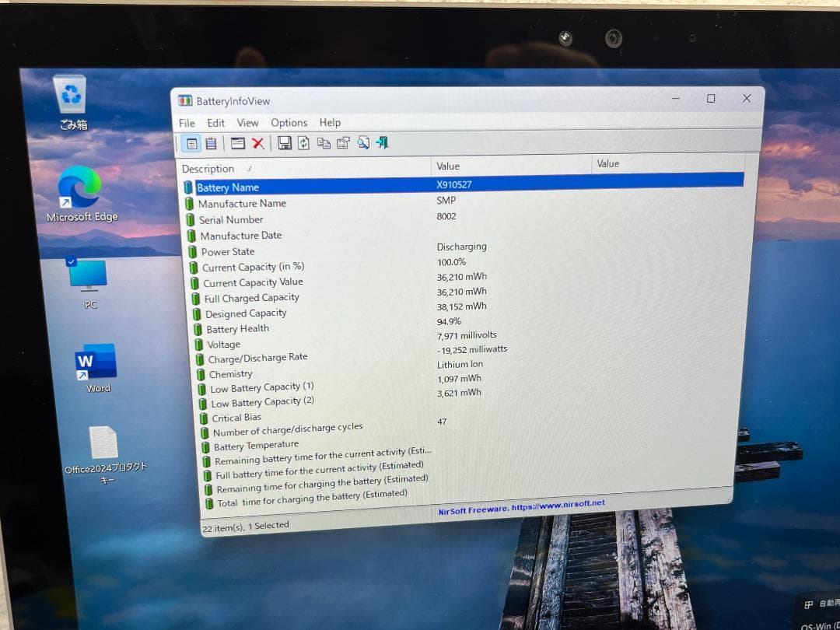This screenshot has height=630, width=840.
Task: Switch to Battery Information view icon
Action: (x=191, y=143)
